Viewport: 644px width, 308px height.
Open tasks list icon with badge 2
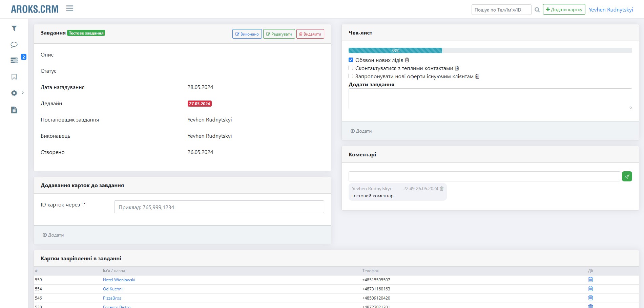click(14, 60)
